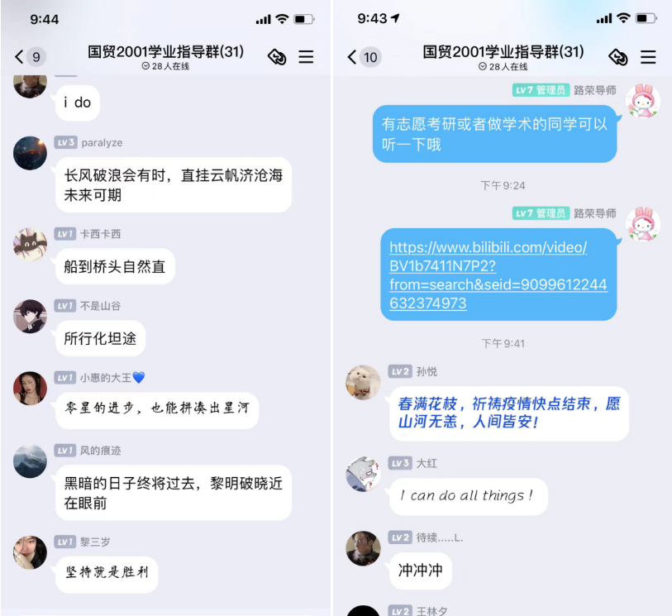Tap the linked icon in the right chat header
672x616 pixels.
tap(618, 56)
